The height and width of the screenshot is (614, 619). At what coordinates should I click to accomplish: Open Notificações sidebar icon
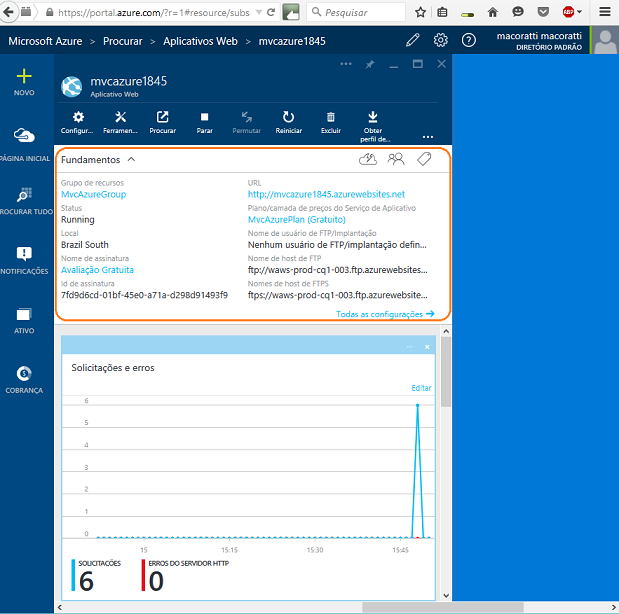24,253
